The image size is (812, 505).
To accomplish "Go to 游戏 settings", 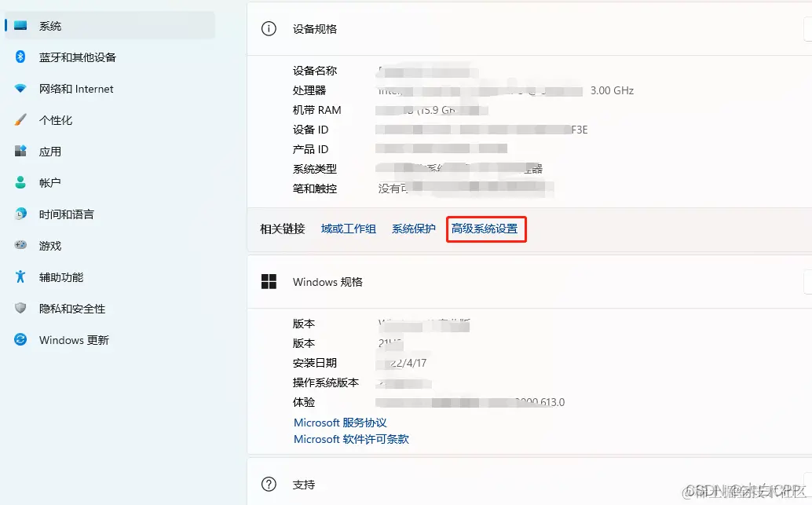I will [110, 246].
